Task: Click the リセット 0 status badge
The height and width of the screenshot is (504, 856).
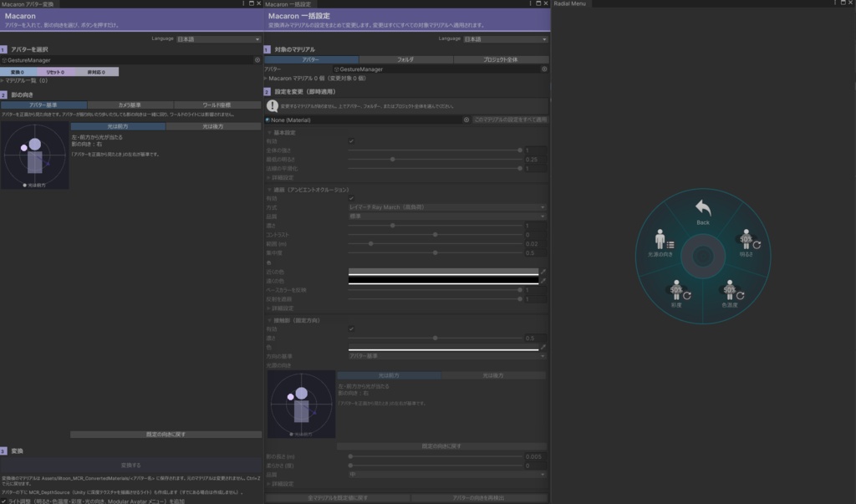Action: (55, 72)
